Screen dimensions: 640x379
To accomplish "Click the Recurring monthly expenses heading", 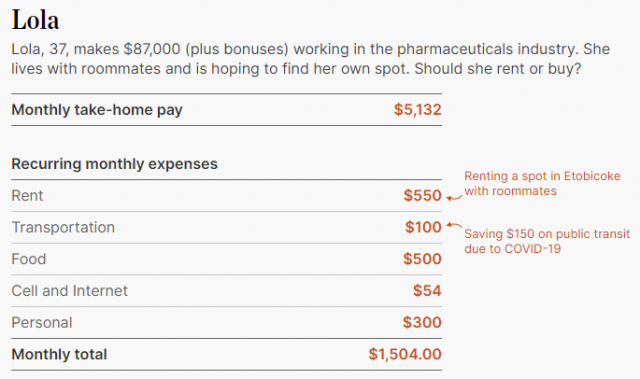I will (x=114, y=164).
